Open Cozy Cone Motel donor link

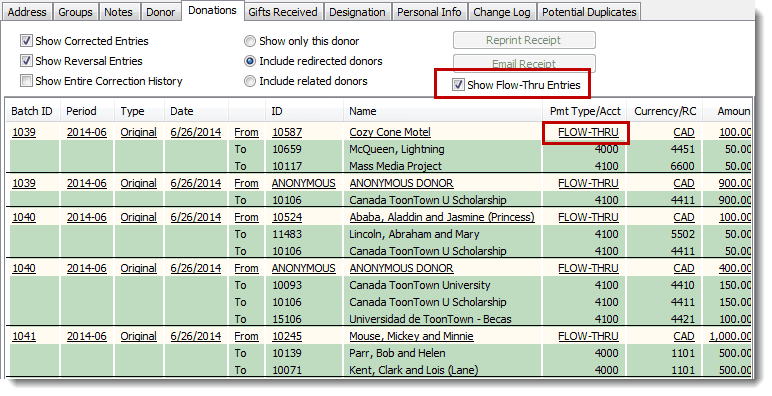[x=390, y=132]
